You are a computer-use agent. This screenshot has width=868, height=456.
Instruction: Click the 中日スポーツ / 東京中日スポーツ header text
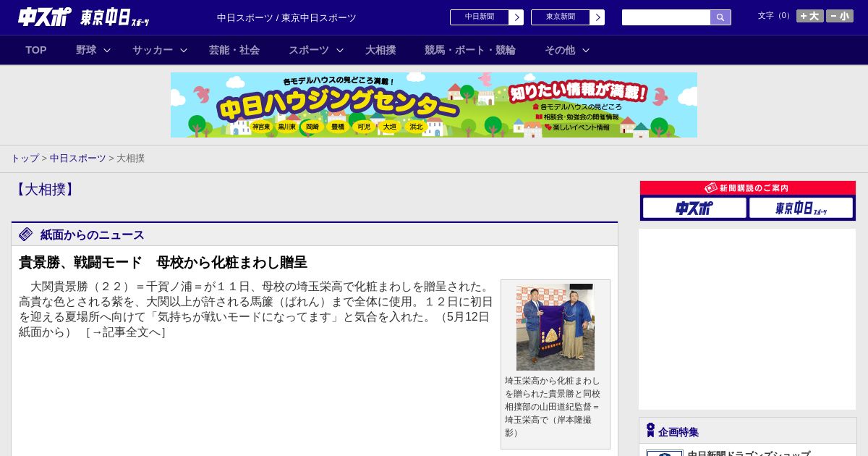(286, 17)
